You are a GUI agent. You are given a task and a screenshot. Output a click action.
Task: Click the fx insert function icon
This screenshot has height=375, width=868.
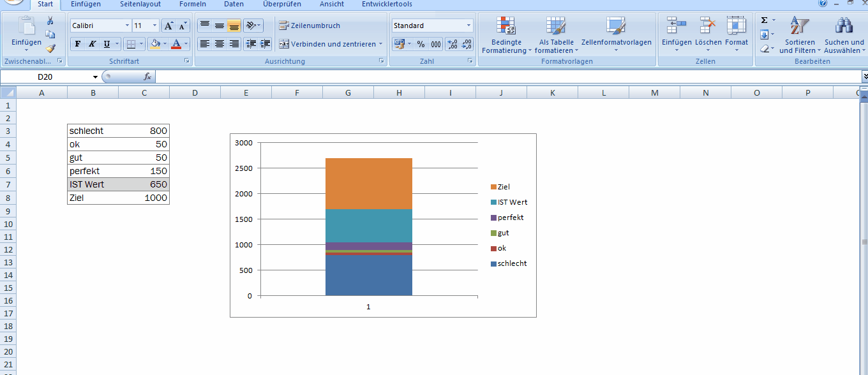[x=147, y=77]
